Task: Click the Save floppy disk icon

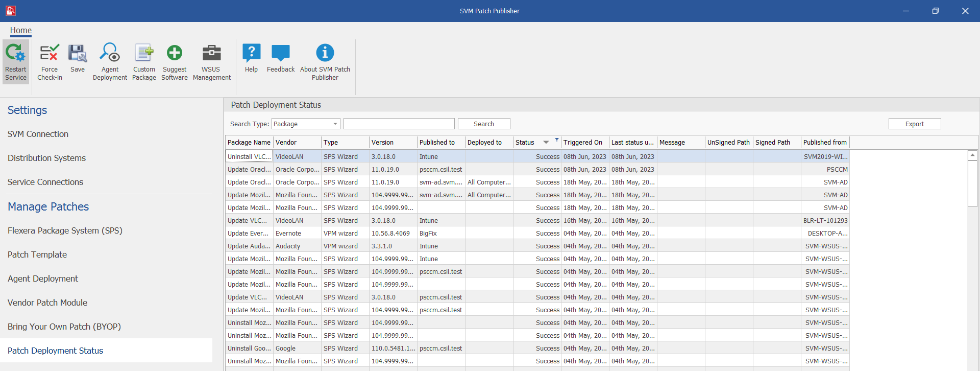Action: [78, 53]
